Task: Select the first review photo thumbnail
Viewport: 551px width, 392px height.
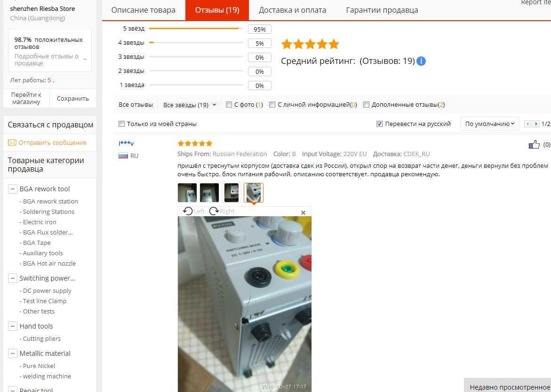Action: point(187,193)
